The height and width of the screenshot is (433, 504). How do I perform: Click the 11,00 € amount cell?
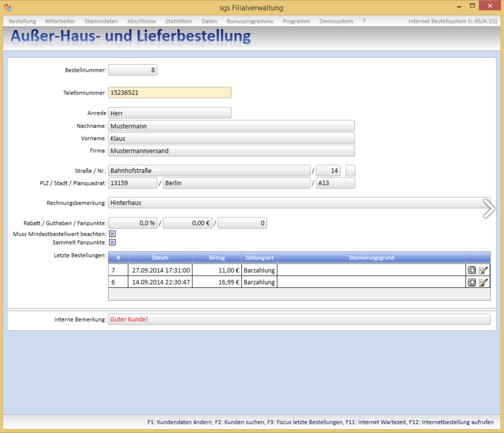(217, 270)
